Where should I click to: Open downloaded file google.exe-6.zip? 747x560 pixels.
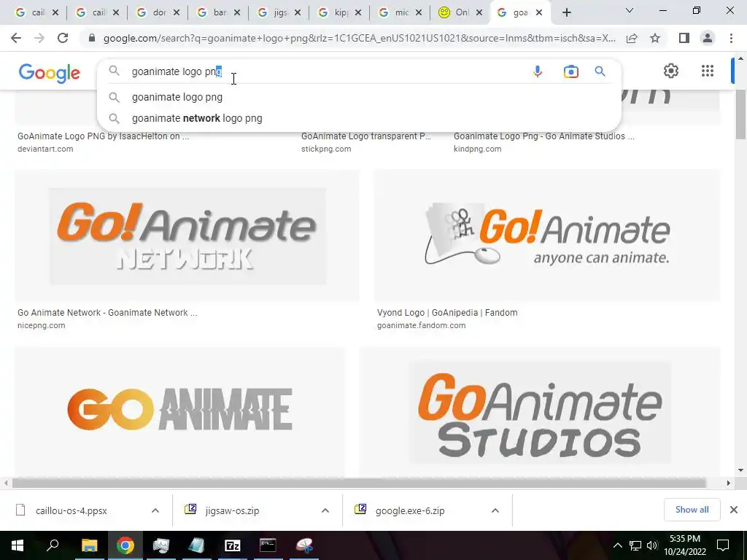point(410,511)
